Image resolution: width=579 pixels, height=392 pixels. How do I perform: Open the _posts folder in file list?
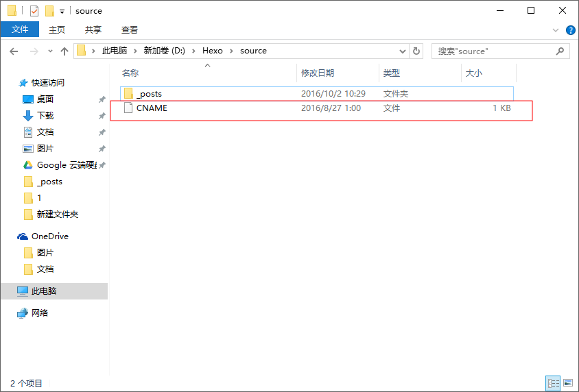149,93
